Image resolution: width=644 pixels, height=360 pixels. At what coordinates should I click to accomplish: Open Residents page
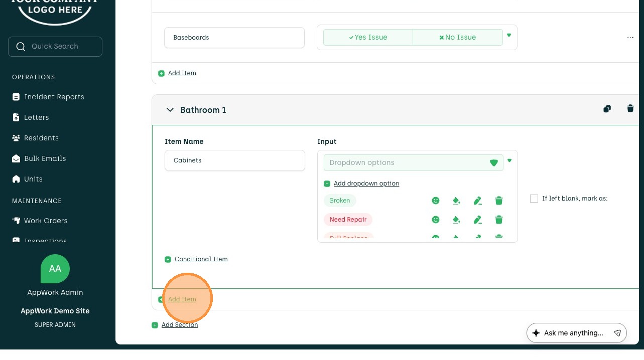[41, 138]
